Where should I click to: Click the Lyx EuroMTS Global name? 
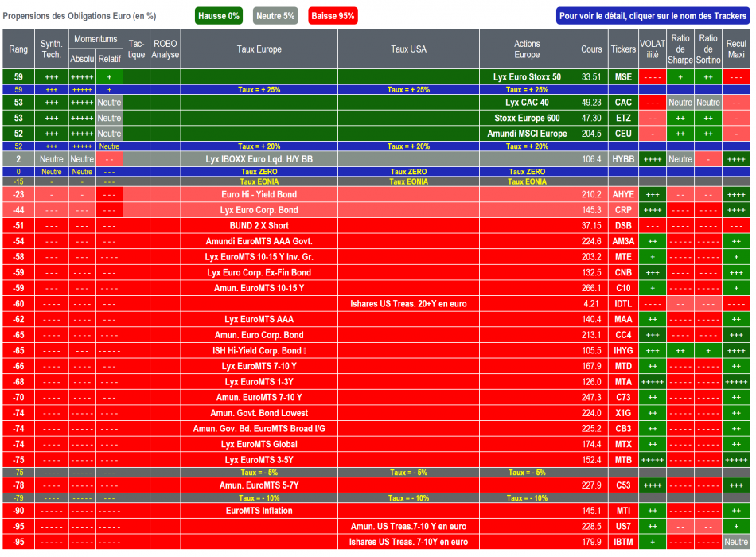coord(259,444)
